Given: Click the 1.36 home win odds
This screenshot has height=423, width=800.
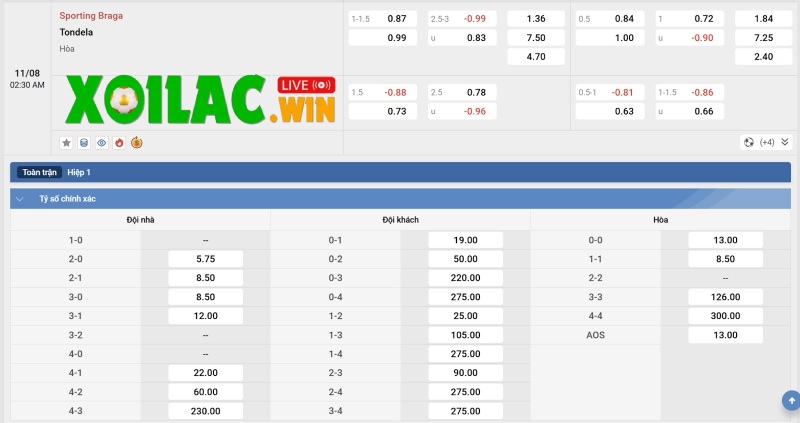Looking at the screenshot, I should coord(535,19).
